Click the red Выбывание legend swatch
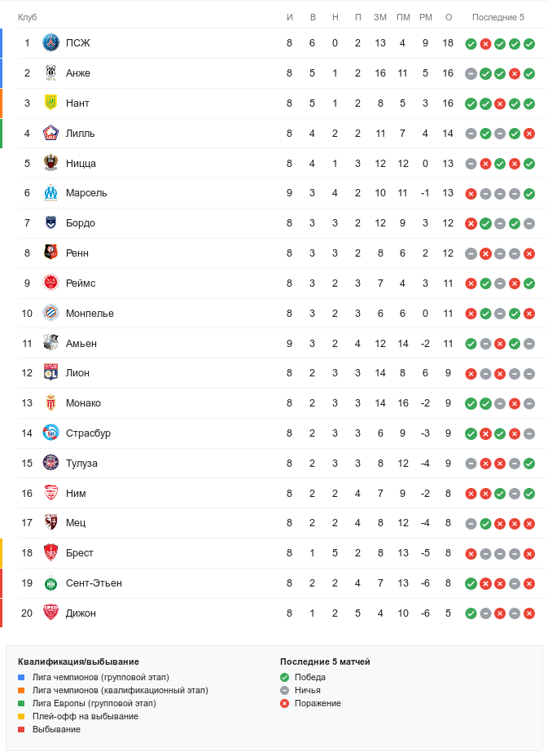Viewport: 548px width, 756px height. click(x=22, y=729)
